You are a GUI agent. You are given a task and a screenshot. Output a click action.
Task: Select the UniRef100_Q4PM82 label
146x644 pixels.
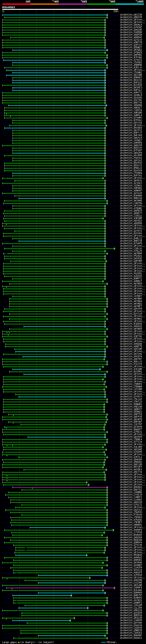[x=131, y=55]
